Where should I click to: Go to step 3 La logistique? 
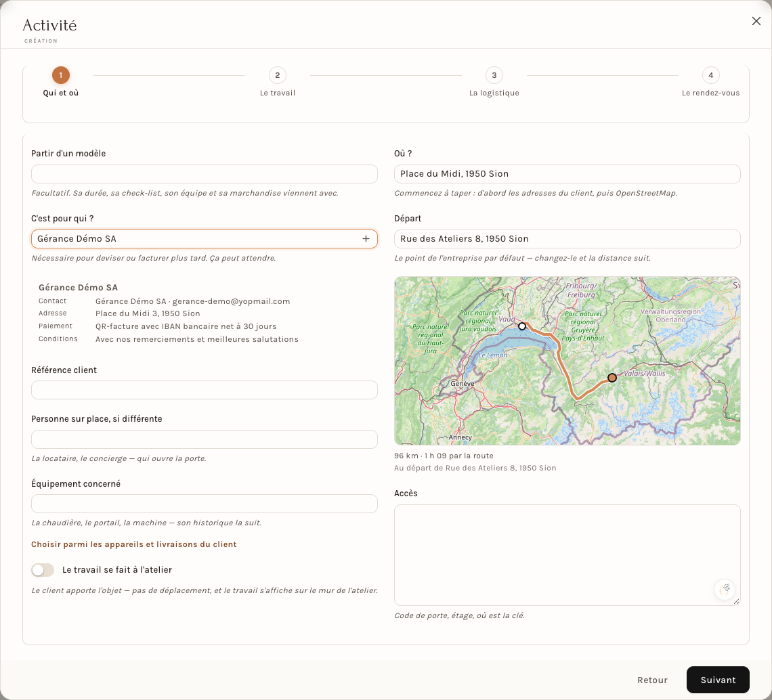[x=494, y=82]
